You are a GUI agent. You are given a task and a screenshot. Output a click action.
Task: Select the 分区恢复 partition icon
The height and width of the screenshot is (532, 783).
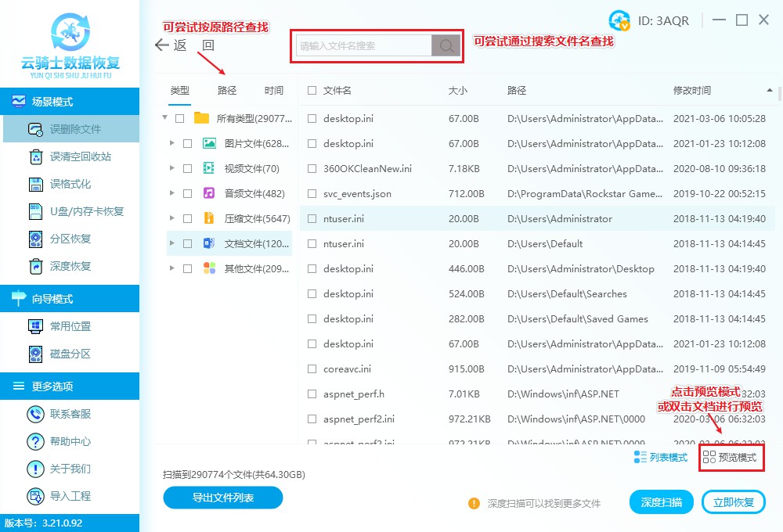pos(36,239)
